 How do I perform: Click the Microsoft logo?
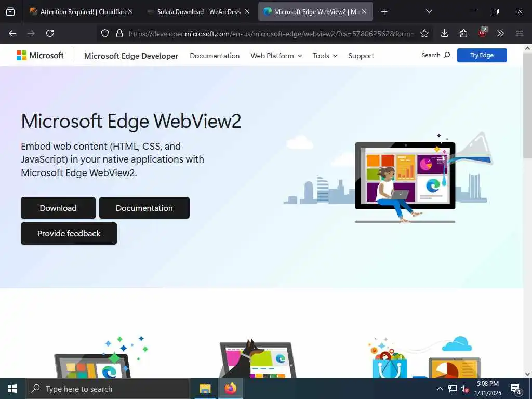(x=40, y=55)
